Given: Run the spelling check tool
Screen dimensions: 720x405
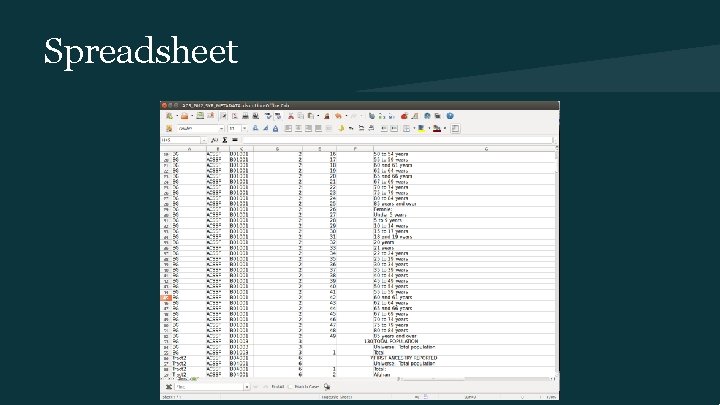Looking at the screenshot, I should click(269, 116).
